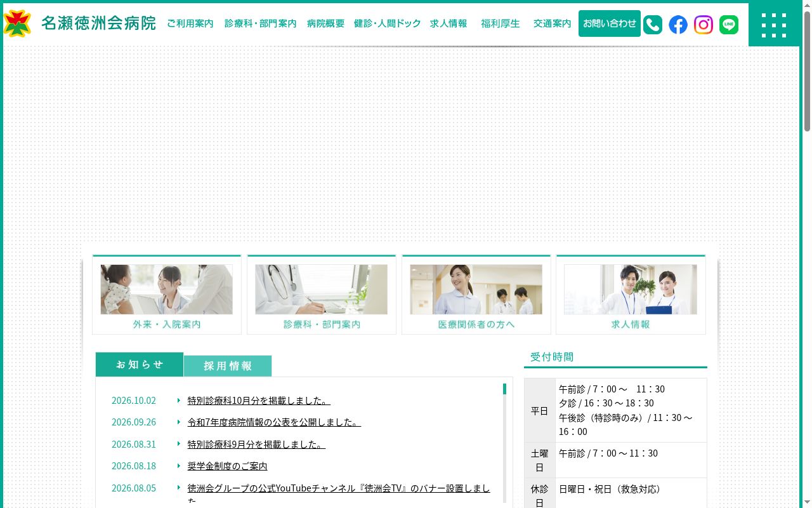Viewport: 812px width, 508px height.
Task: Open 外来・入院案内 banner card
Action: (x=167, y=295)
